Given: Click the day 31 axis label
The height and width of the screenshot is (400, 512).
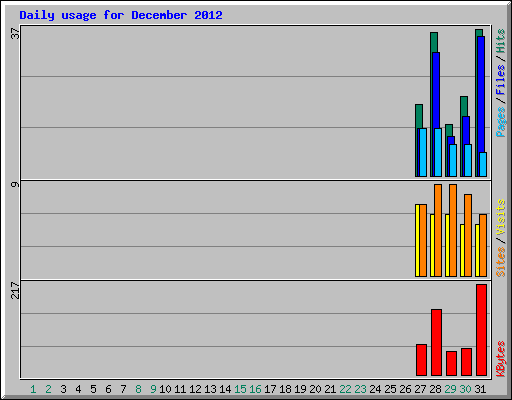Looking at the screenshot, I should (480, 389).
